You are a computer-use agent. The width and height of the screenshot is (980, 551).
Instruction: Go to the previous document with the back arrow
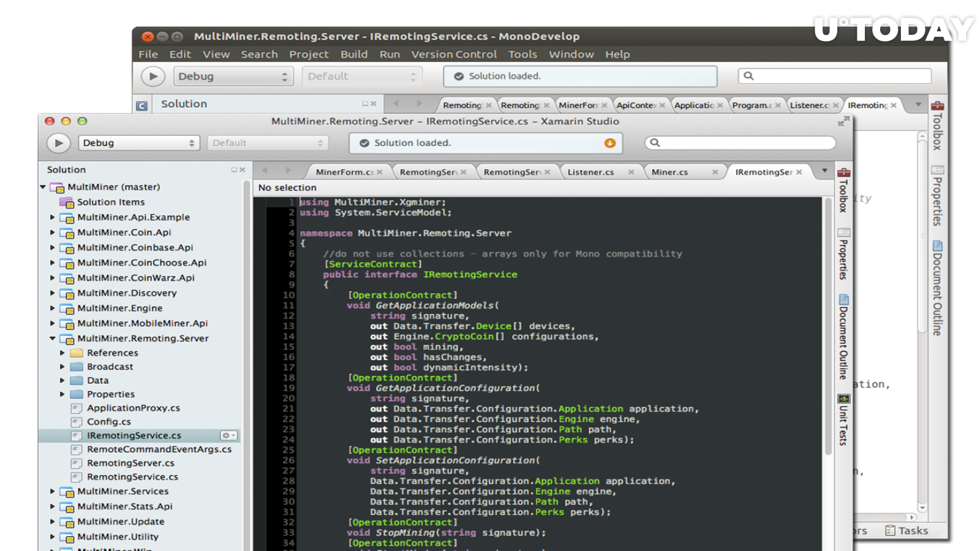(265, 171)
